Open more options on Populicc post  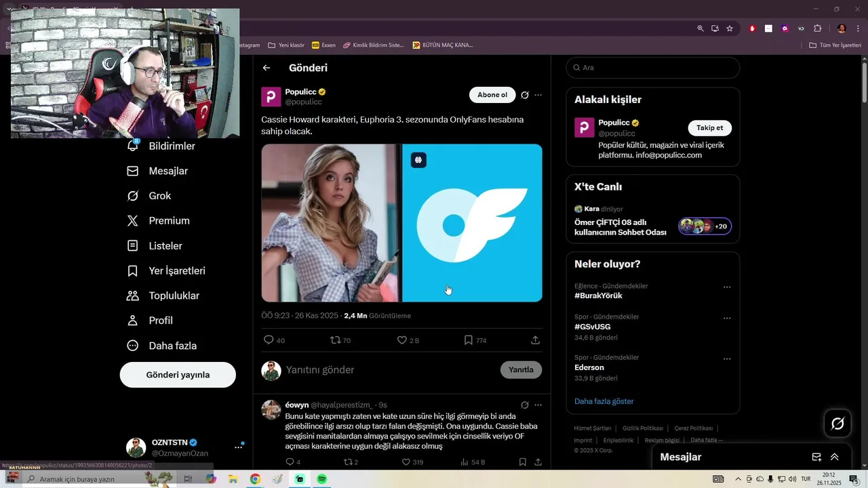click(x=538, y=95)
